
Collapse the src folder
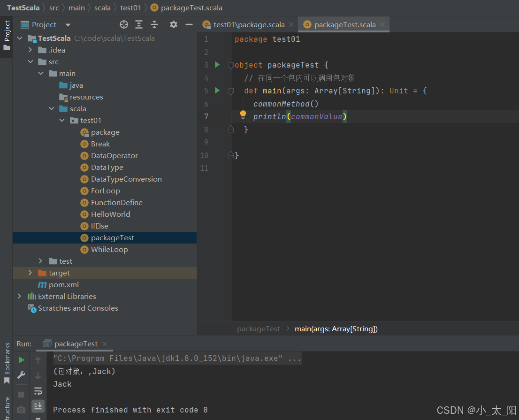tap(31, 62)
